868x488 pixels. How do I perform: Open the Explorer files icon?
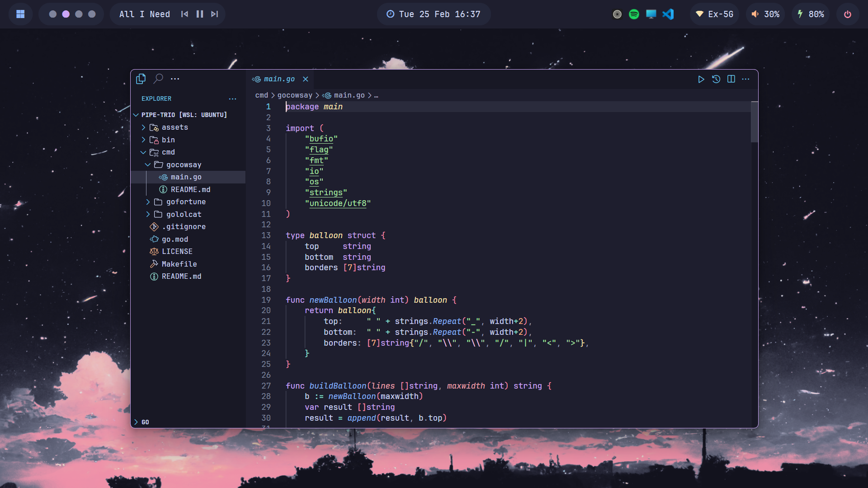[141, 79]
